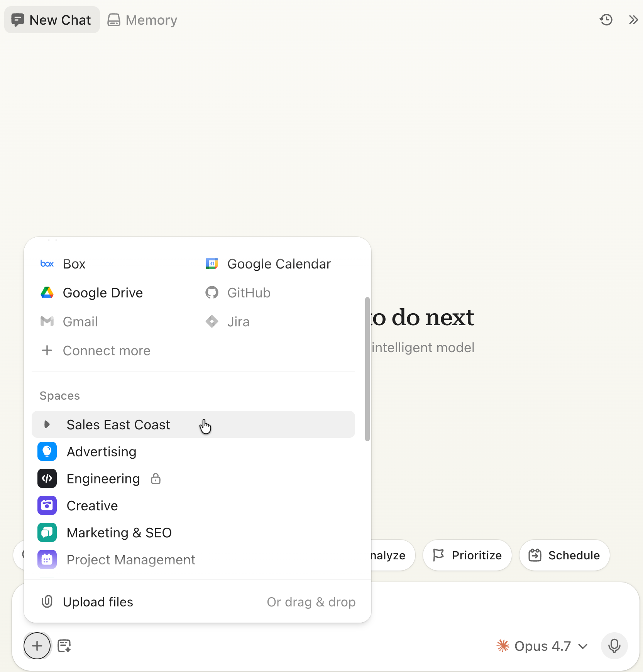The image size is (643, 672).
Task: Click the plus attach button in composer
Action: (37, 646)
